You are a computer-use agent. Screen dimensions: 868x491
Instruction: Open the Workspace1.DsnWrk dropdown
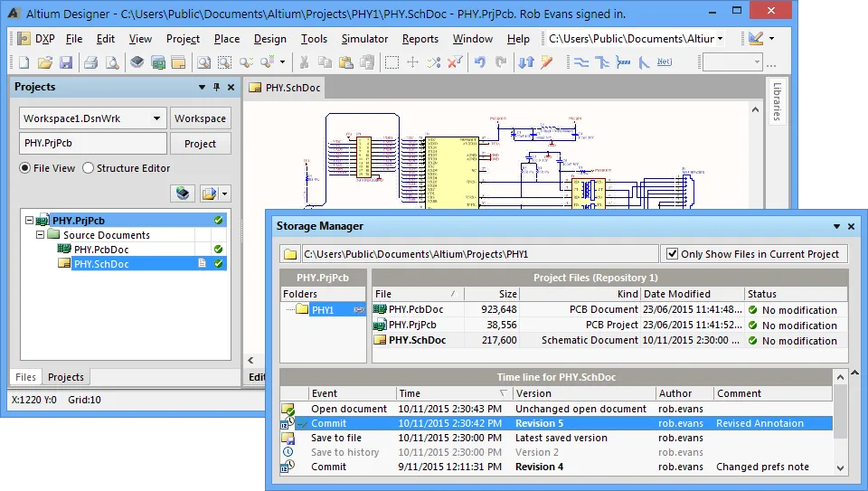pyautogui.click(x=156, y=118)
